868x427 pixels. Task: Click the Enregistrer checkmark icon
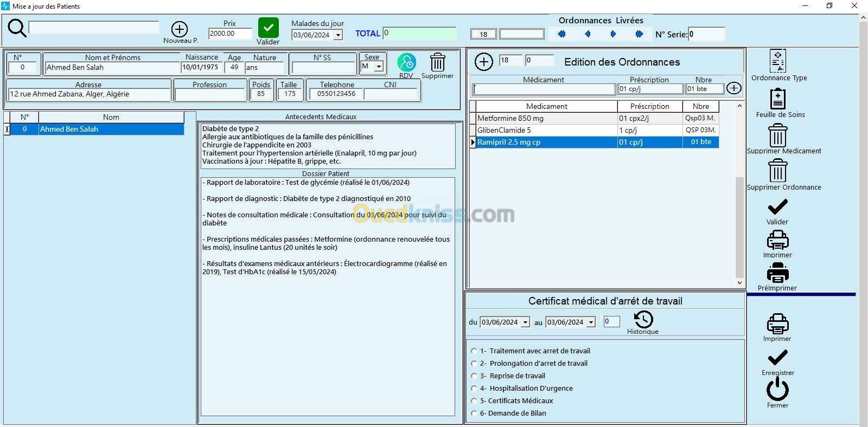click(777, 358)
